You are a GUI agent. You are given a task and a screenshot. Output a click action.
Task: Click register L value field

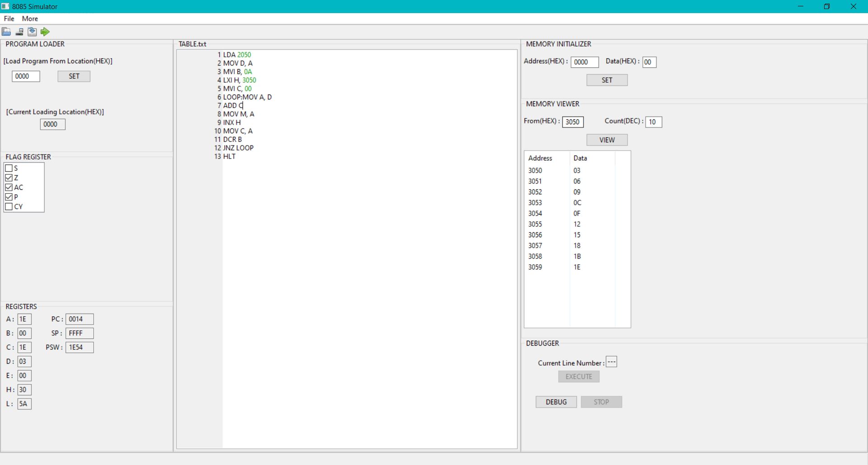24,404
